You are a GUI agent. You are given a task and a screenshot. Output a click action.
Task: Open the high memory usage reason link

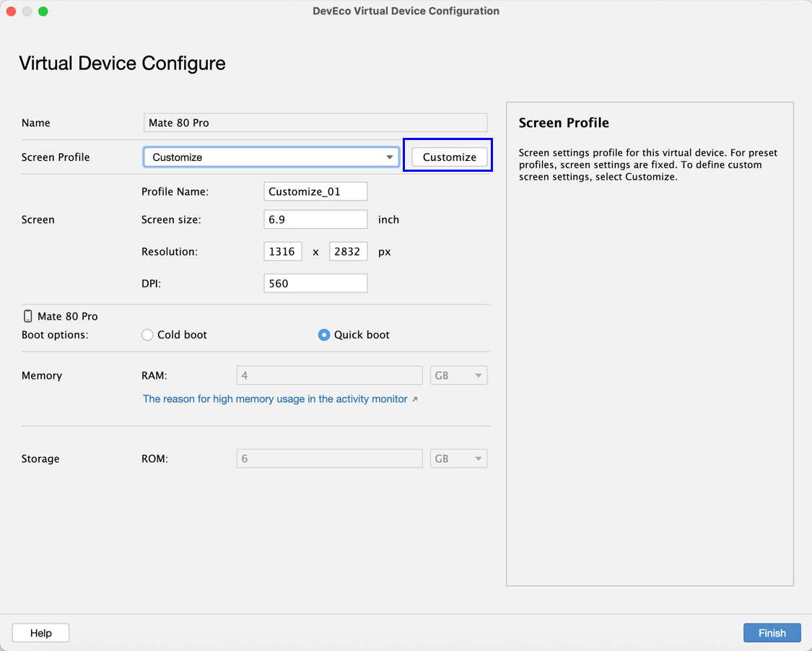click(x=275, y=399)
